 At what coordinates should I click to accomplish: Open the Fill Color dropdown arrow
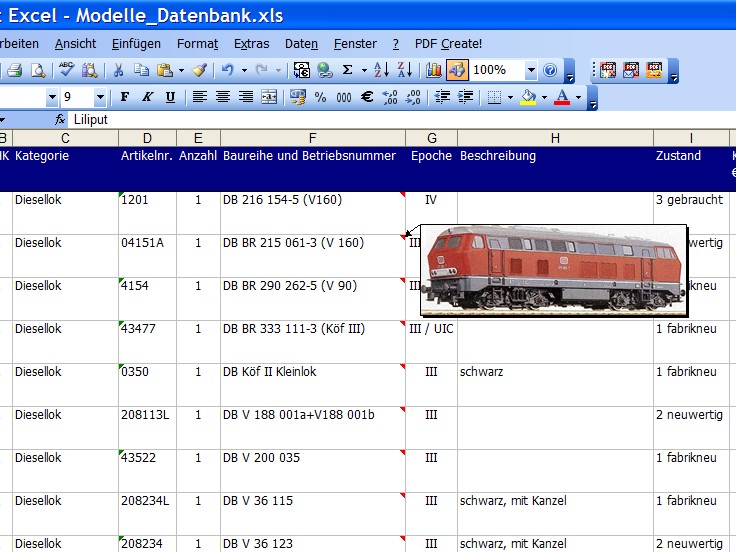(x=544, y=97)
